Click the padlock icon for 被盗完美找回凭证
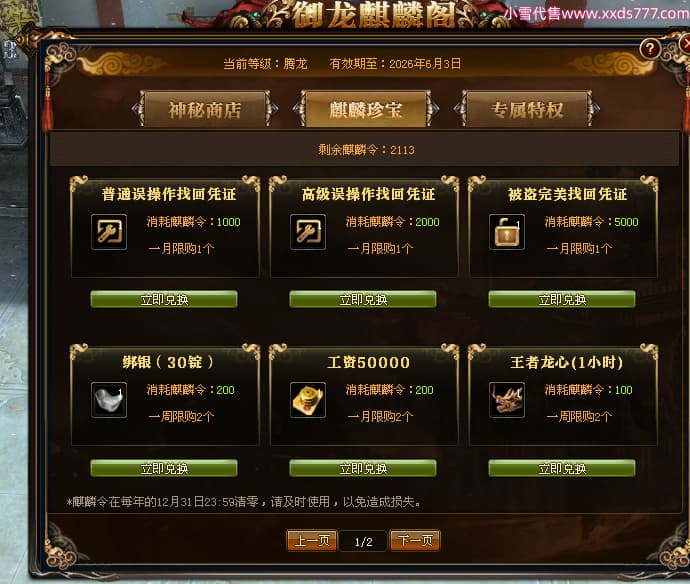The width and height of the screenshot is (690, 584). 507,232
